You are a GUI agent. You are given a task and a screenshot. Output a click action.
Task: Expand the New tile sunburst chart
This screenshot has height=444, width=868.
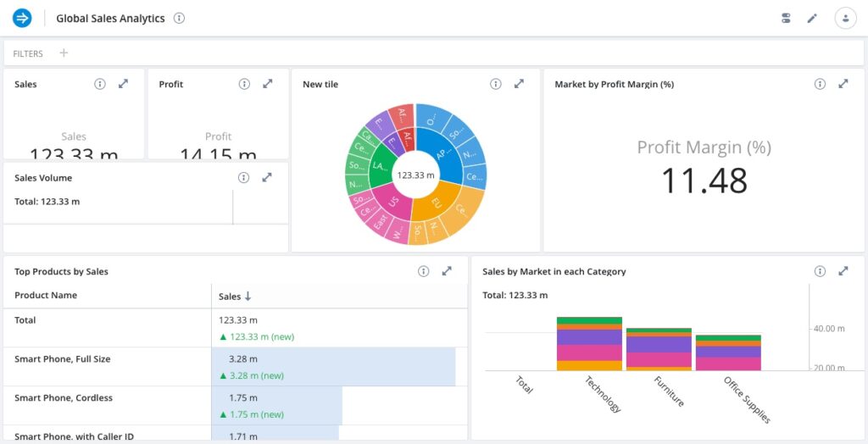[520, 84]
